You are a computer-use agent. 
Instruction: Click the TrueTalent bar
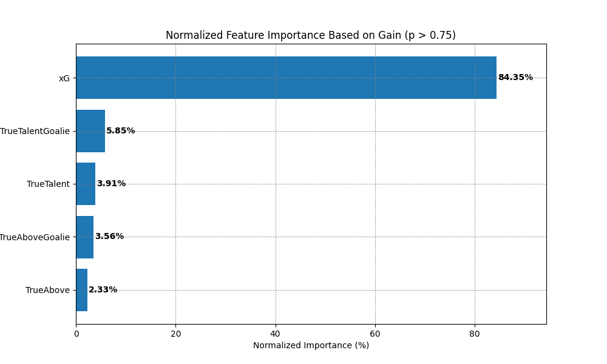point(86,184)
